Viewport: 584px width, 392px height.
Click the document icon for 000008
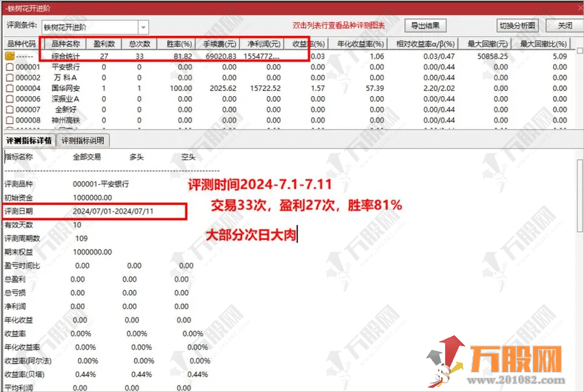[10, 120]
